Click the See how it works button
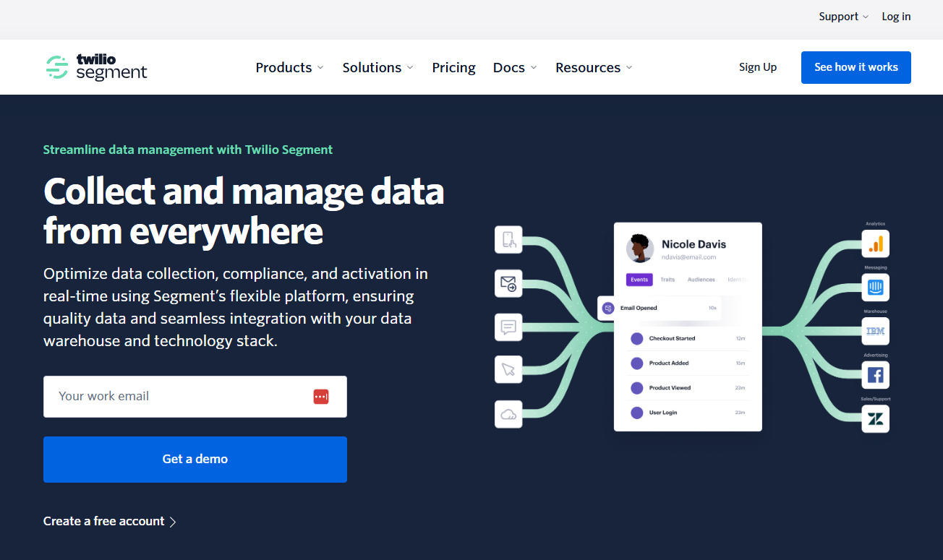Screen dimensions: 943x560 pyautogui.click(x=856, y=67)
